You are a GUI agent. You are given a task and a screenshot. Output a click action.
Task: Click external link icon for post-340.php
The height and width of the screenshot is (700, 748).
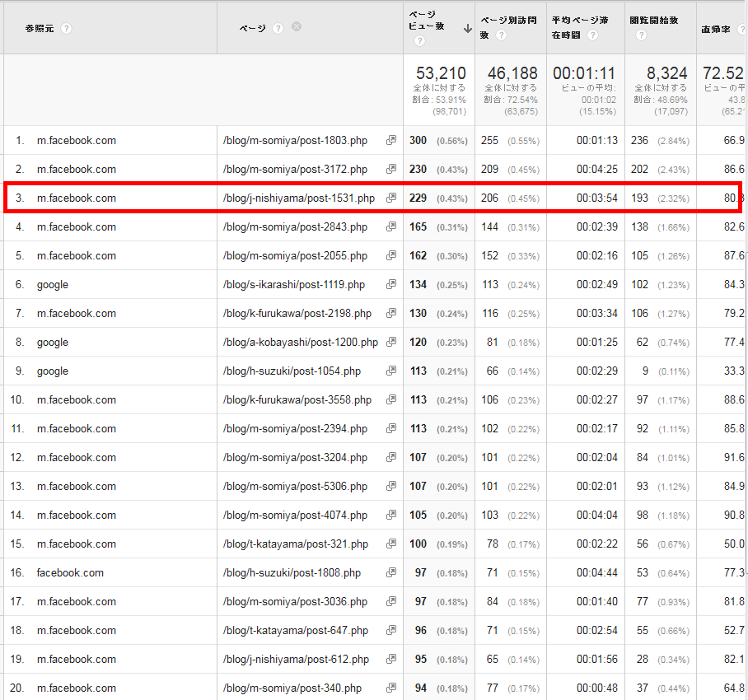tap(391, 688)
